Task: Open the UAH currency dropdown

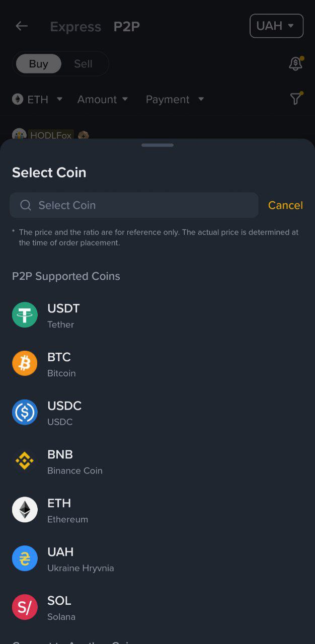Action: click(x=276, y=26)
